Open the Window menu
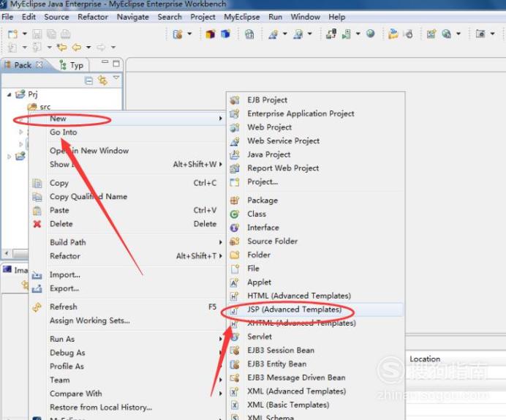 (x=305, y=17)
